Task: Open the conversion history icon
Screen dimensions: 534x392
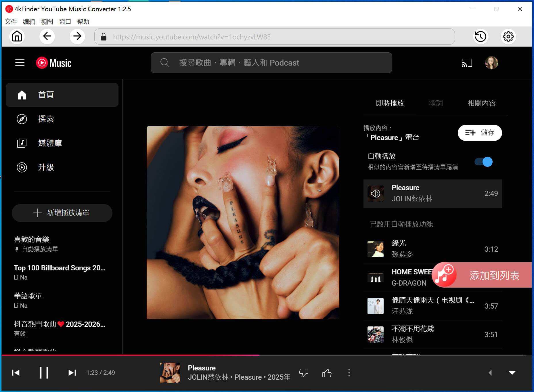Action: tap(481, 37)
